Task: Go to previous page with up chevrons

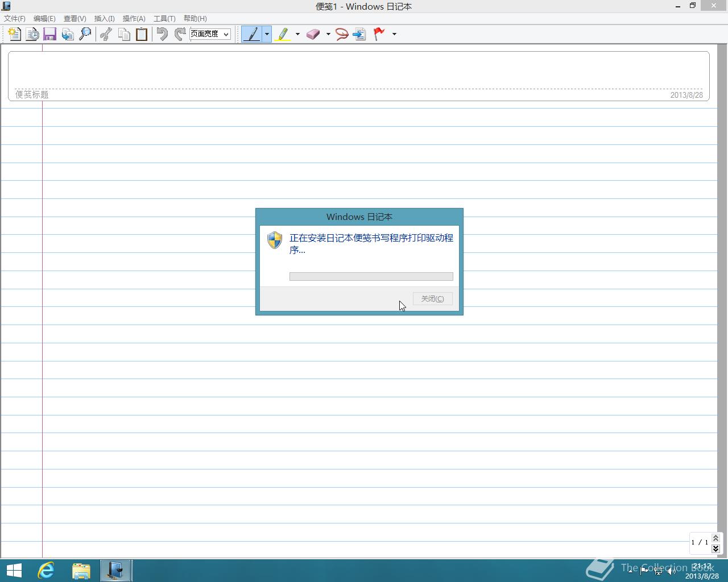Action: pos(716,538)
